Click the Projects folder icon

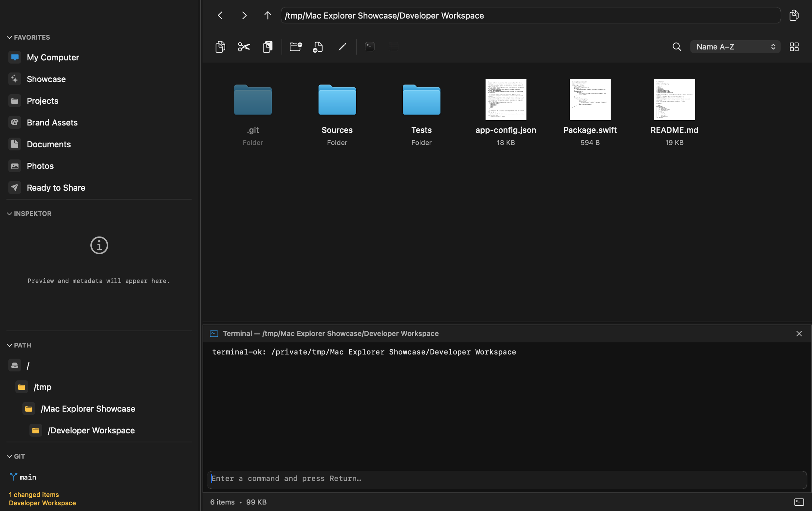click(14, 101)
